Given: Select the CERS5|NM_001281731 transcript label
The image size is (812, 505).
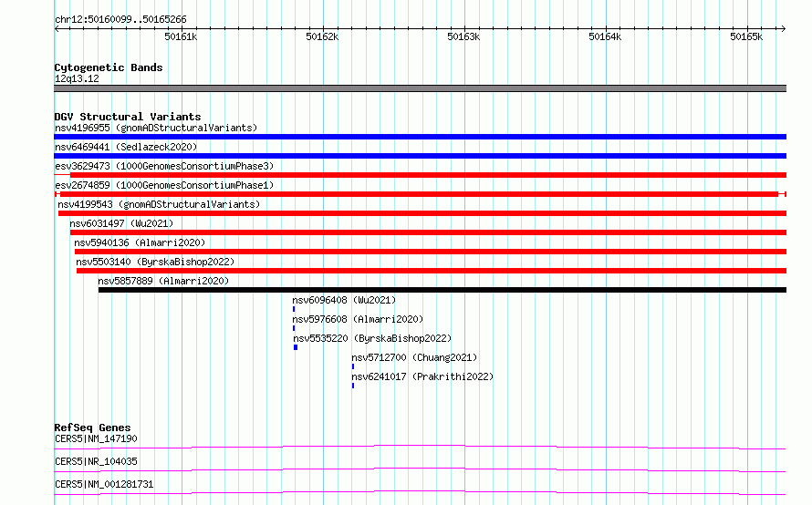Looking at the screenshot, I should coord(104,484).
